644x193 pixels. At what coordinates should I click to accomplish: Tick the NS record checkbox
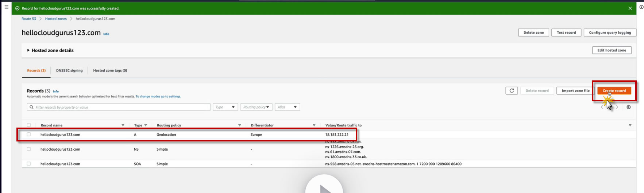[29, 149]
